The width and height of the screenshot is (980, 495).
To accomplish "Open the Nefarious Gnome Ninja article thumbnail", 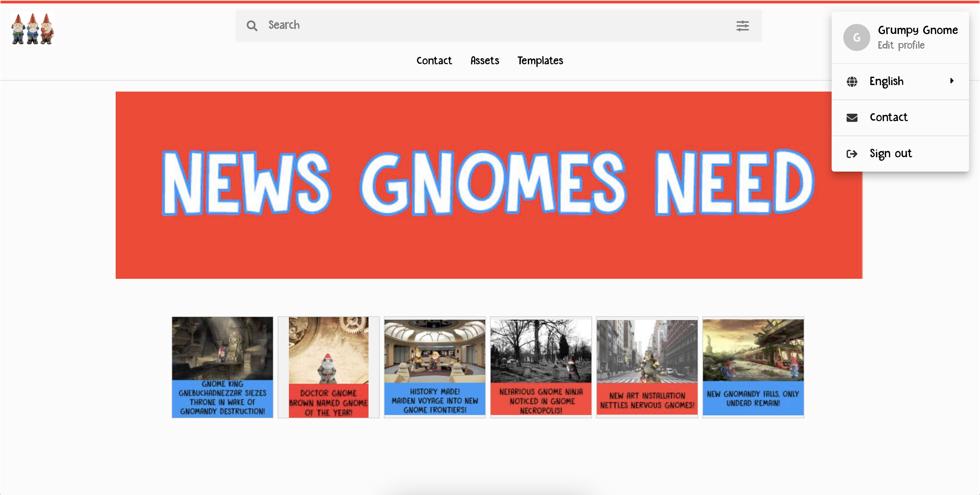I will click(x=541, y=367).
